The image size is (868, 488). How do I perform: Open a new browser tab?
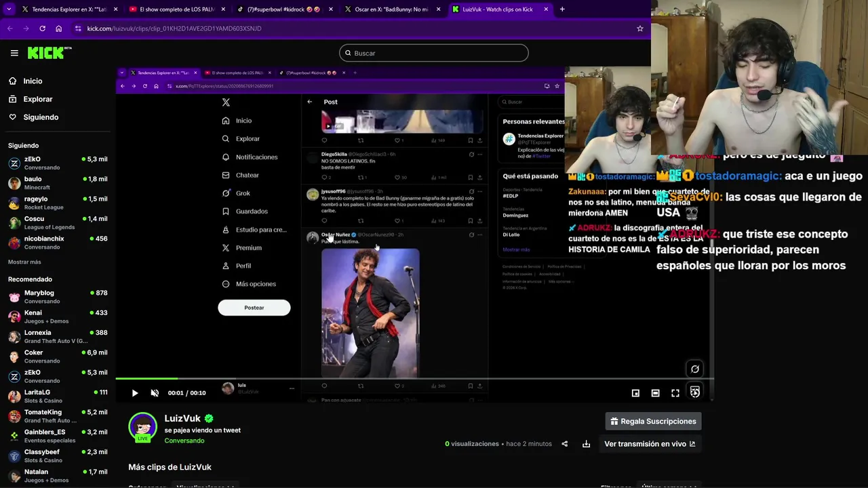point(562,9)
